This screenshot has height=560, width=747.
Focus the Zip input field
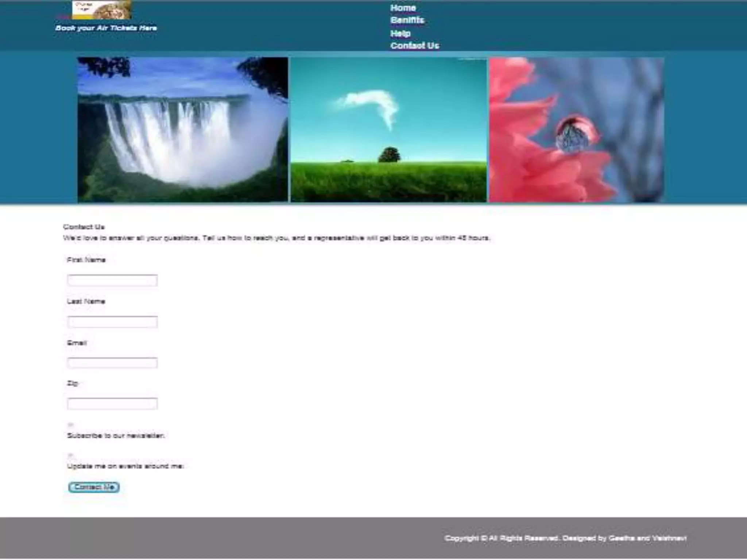112,404
